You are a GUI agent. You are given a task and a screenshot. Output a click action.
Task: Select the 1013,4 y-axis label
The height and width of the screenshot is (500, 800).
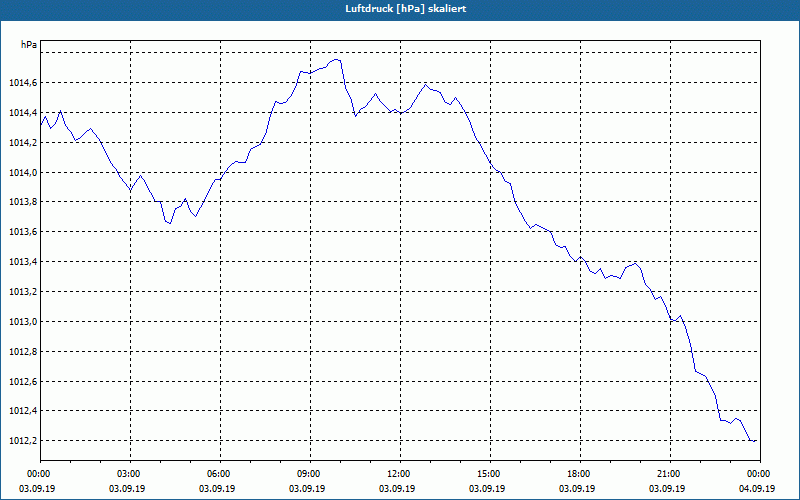(22, 262)
